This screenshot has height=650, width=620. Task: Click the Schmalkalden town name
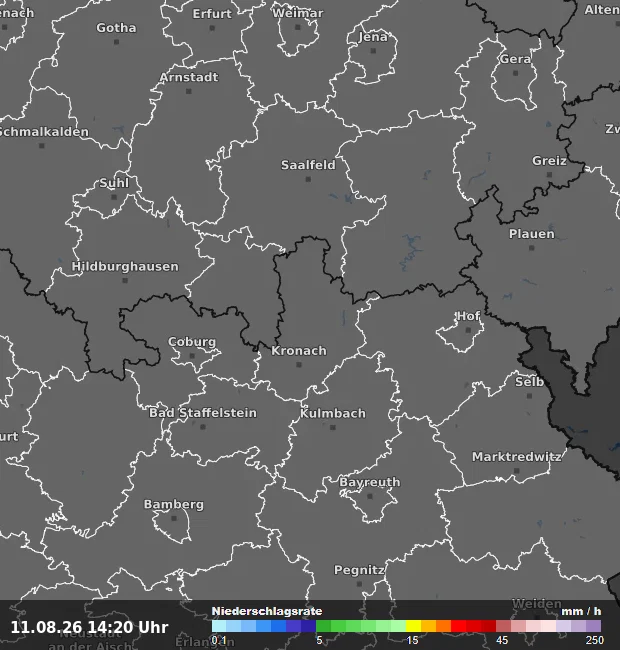click(x=44, y=132)
